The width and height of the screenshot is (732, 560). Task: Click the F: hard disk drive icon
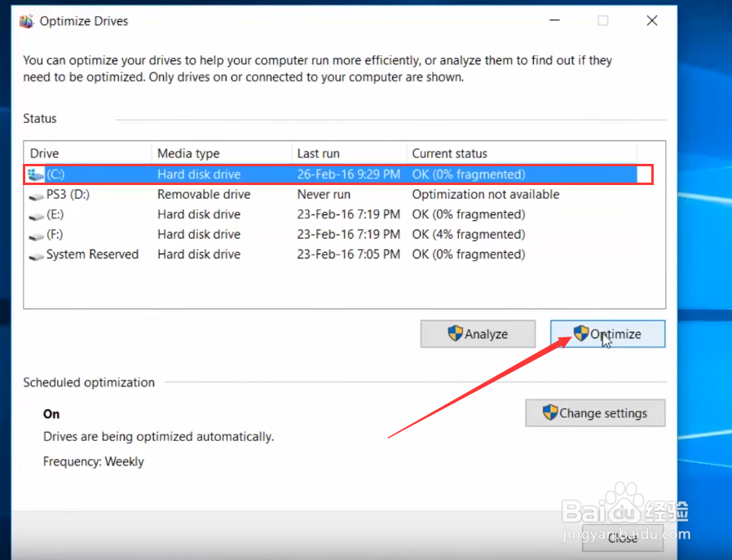tap(36, 234)
